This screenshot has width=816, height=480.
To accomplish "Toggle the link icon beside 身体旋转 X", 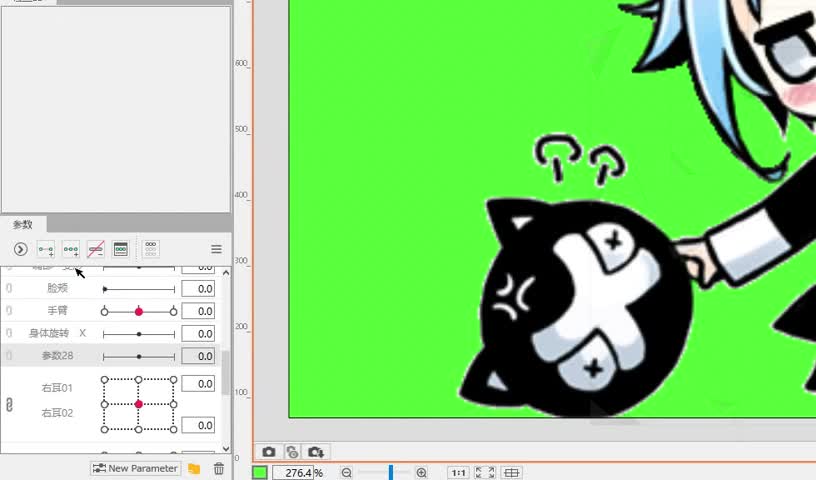I will pyautogui.click(x=9, y=333).
